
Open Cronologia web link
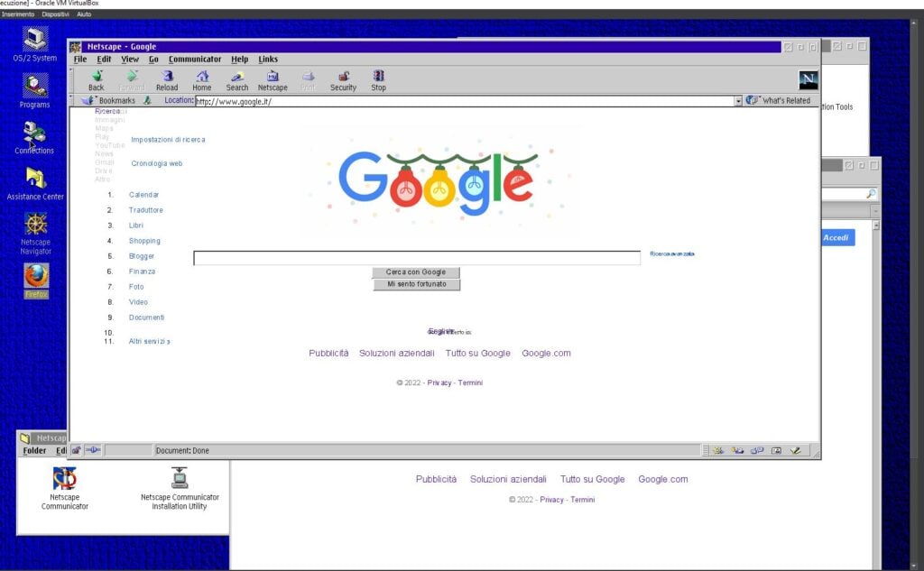157,163
